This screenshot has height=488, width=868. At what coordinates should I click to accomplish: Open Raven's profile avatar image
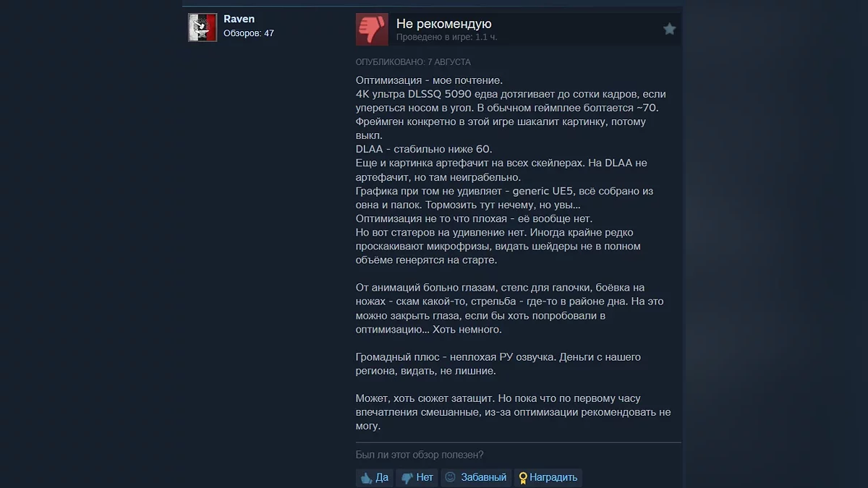tap(203, 27)
